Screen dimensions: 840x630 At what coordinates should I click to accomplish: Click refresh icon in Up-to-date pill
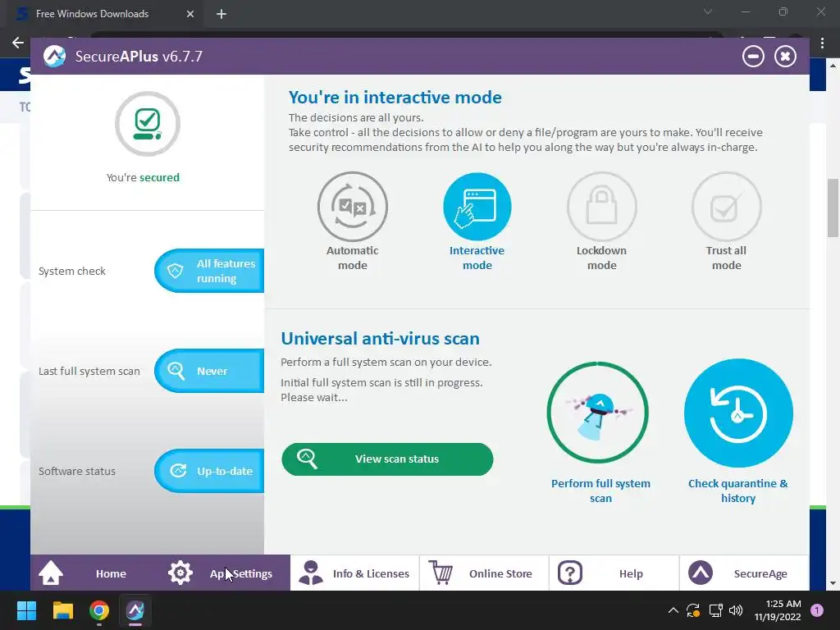[x=178, y=471]
